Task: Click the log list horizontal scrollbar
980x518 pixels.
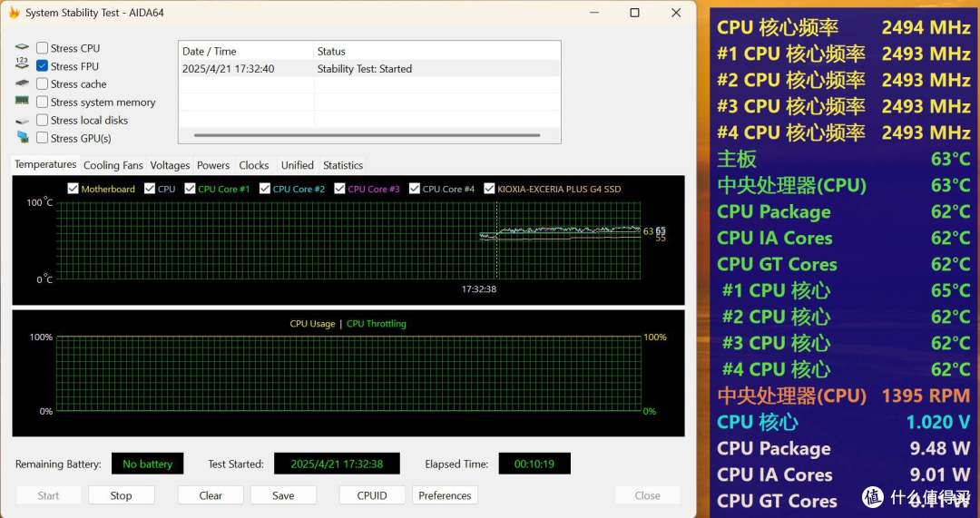Action: (x=367, y=135)
